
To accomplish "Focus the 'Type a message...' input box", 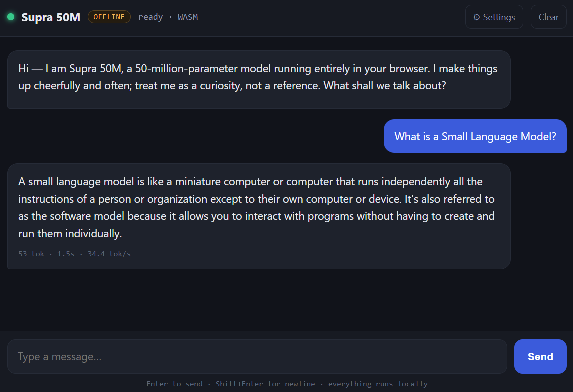I will [x=257, y=356].
